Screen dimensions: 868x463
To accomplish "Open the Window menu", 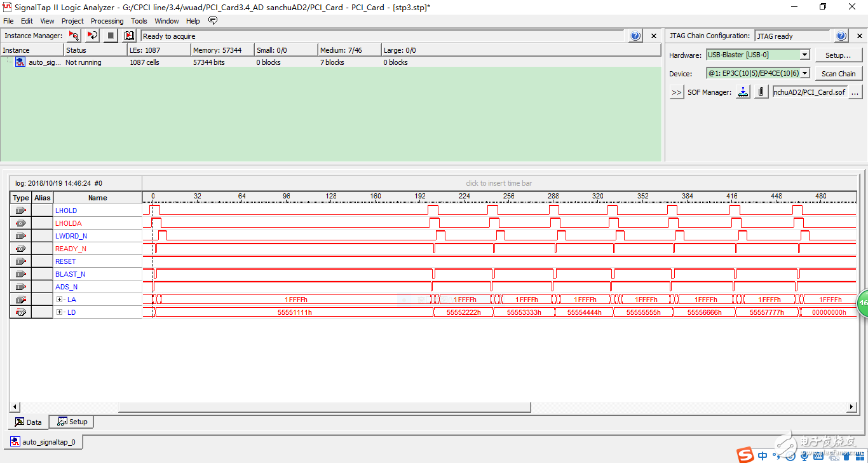I will pos(167,21).
